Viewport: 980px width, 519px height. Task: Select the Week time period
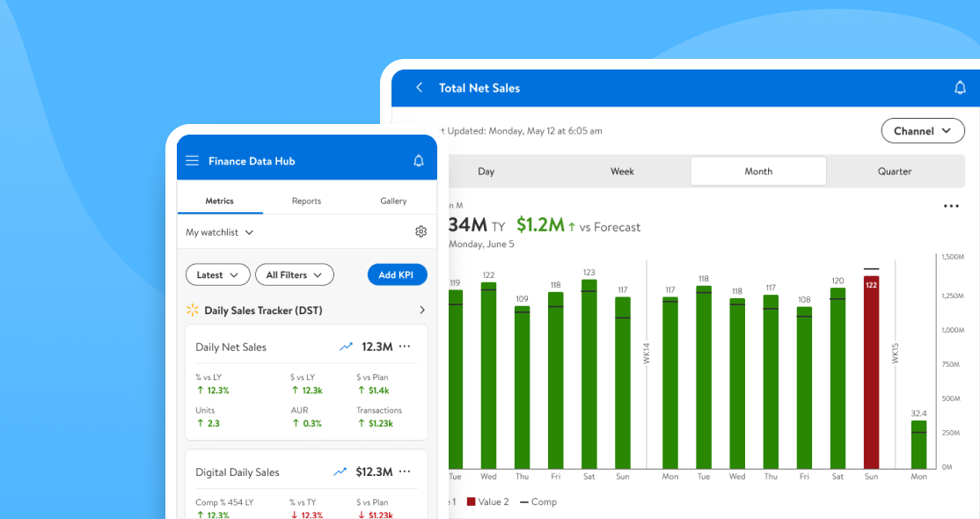click(x=622, y=172)
